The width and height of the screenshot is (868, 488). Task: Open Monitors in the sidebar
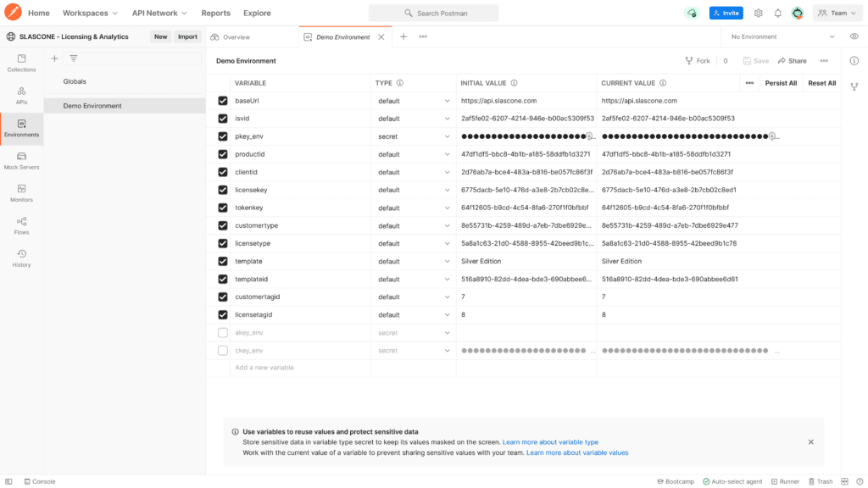click(x=21, y=194)
